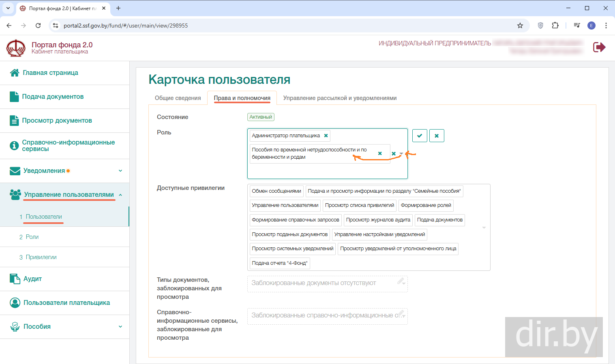View site information icon in address bar
Screen dimensions: 615x364
[56, 26]
